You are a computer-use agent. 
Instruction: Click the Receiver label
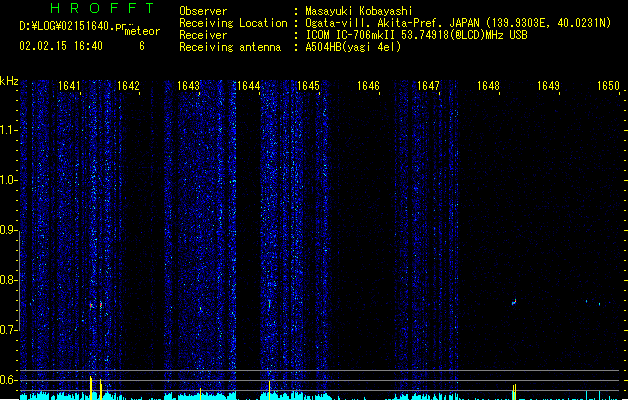point(203,35)
